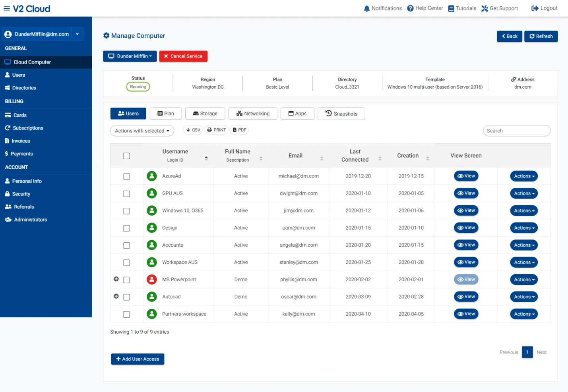Switch to the Apps tab
This screenshot has height=392, width=568.
click(x=297, y=114)
